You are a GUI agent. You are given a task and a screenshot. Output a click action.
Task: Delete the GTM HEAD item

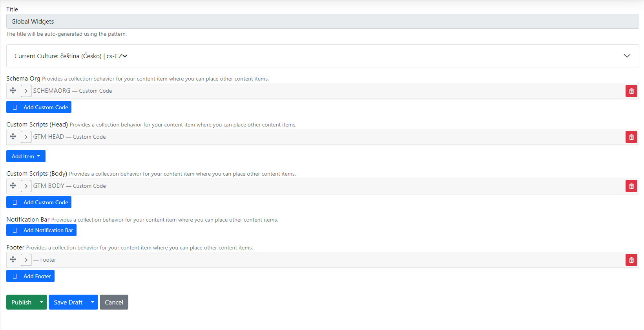tap(631, 137)
